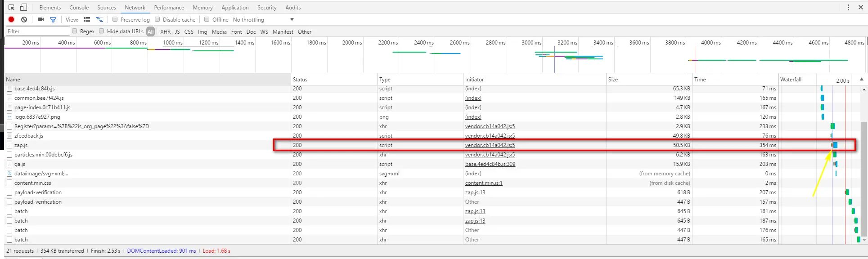Filter requests by JS type
Viewport: 868px width, 259px height.
click(177, 32)
